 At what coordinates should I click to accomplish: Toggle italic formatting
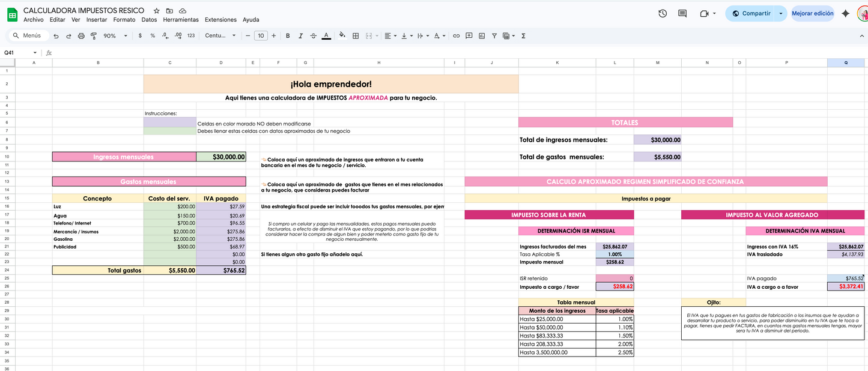301,35
